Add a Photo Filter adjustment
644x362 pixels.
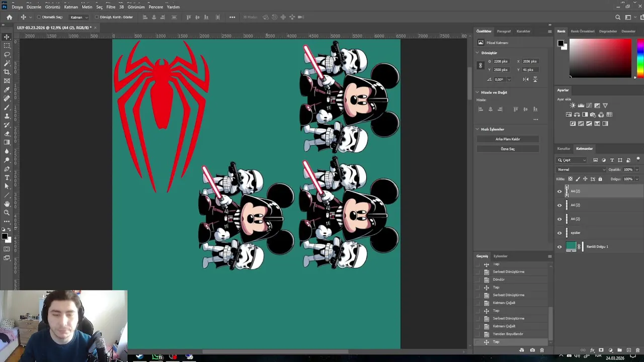click(x=593, y=115)
